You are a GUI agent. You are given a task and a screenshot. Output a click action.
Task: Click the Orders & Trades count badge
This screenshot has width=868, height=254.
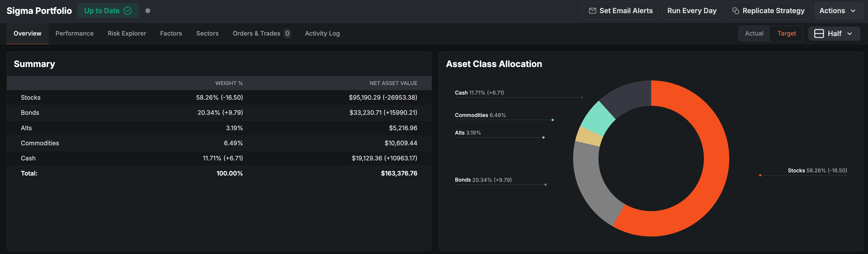coord(287,33)
